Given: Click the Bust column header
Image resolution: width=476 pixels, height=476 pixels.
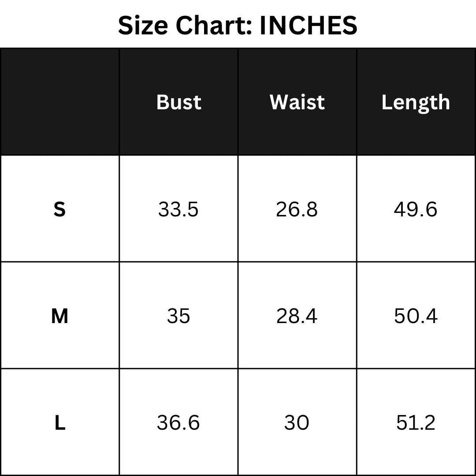Looking at the screenshot, I should tap(178, 102).
